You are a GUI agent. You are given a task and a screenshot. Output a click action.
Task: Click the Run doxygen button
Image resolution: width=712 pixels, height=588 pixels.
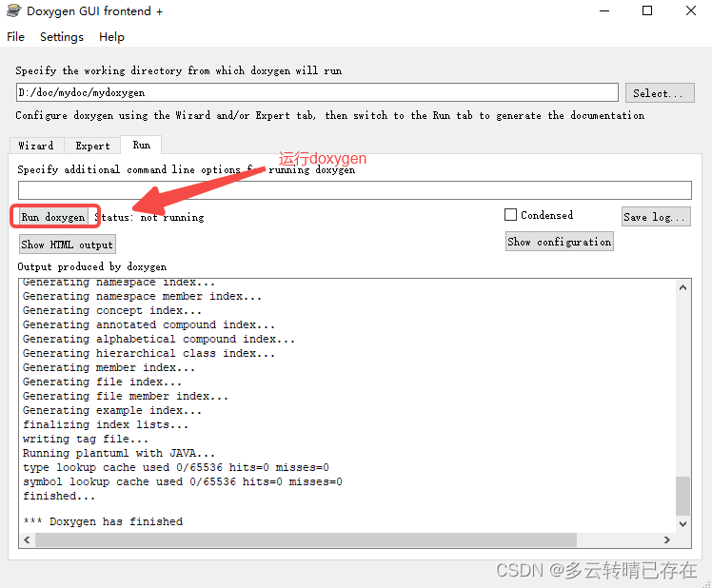53,217
